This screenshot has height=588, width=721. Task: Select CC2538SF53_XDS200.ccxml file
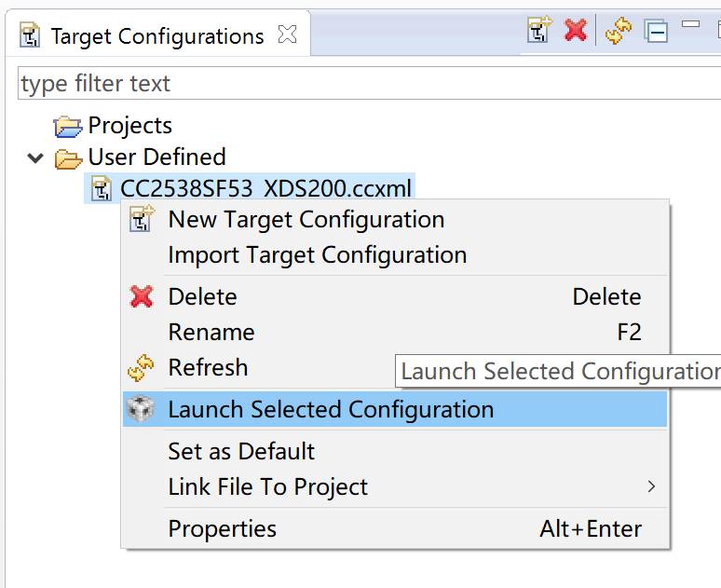(x=265, y=188)
